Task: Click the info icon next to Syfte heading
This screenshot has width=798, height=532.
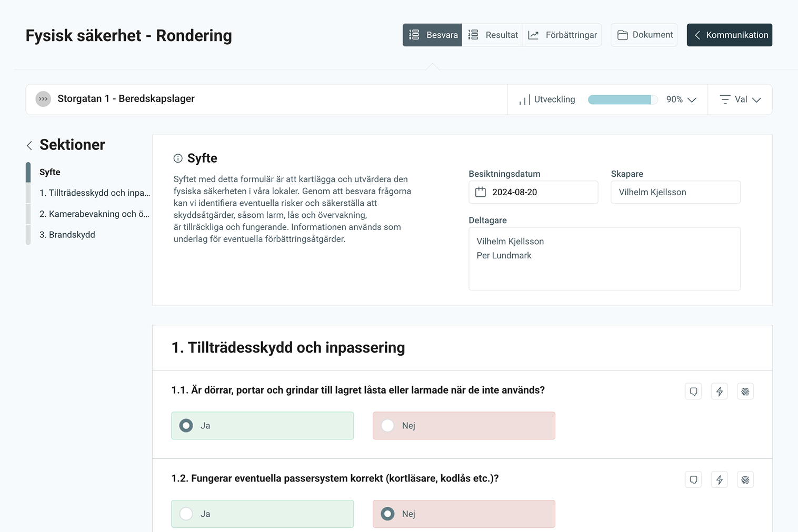Action: [178, 158]
